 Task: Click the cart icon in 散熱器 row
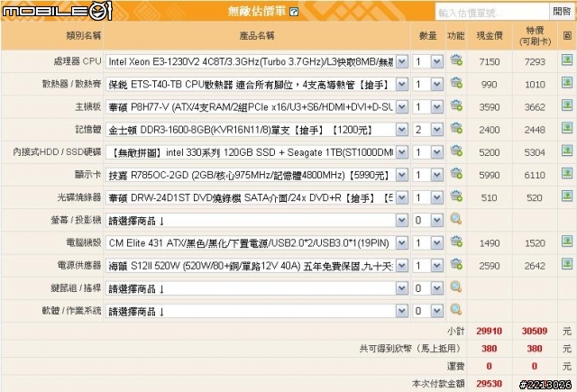(456, 83)
